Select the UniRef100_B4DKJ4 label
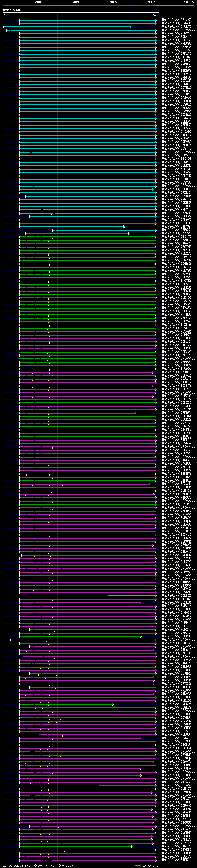 pos(177,860)
